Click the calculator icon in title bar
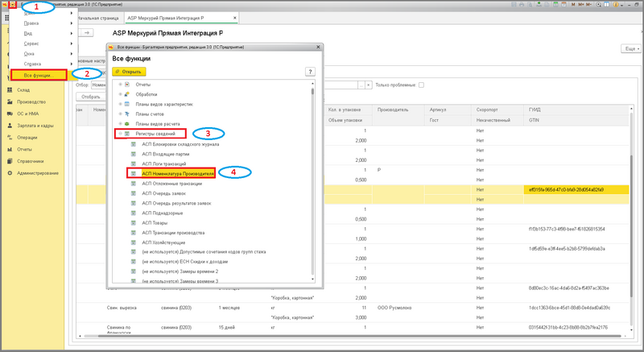The height and width of the screenshot is (352, 644). coord(555,5)
